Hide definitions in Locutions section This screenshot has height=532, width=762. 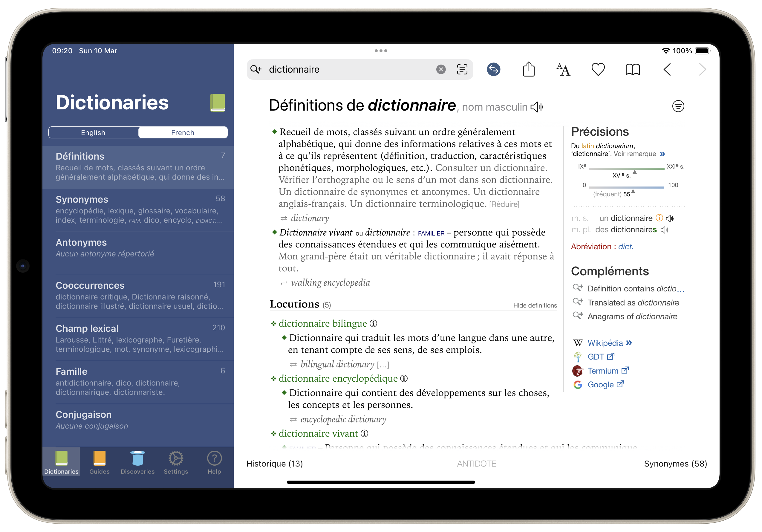533,305
